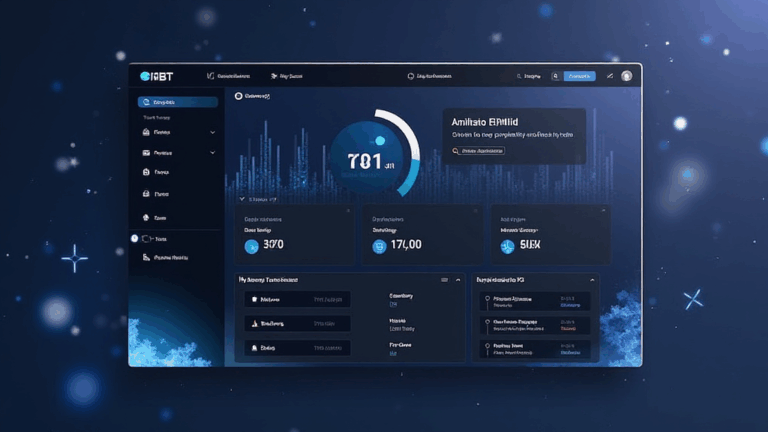Click the first row in the bottom-left list panel
The width and height of the screenshot is (768, 432).
point(298,299)
